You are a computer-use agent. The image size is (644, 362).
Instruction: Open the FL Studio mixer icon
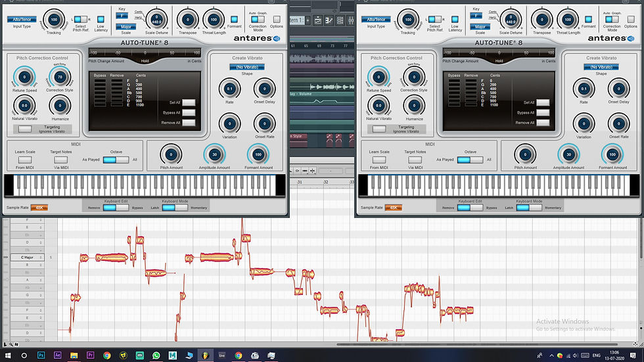[x=351, y=20]
